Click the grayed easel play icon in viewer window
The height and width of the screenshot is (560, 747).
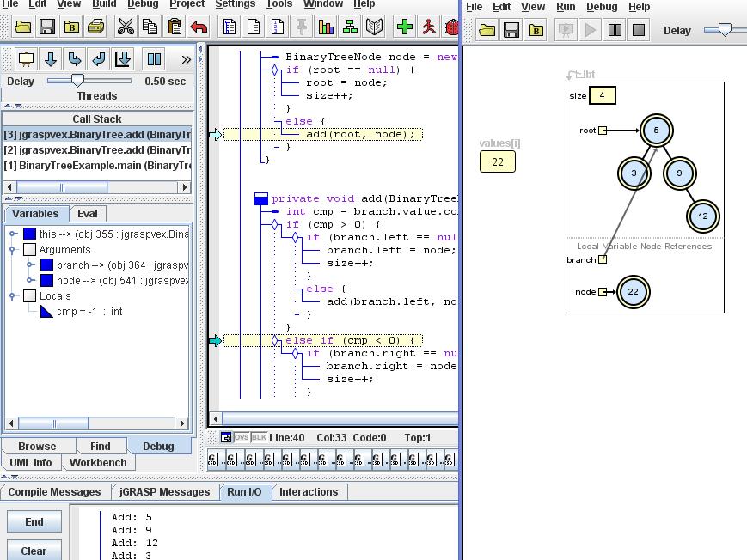pyautogui.click(x=566, y=30)
